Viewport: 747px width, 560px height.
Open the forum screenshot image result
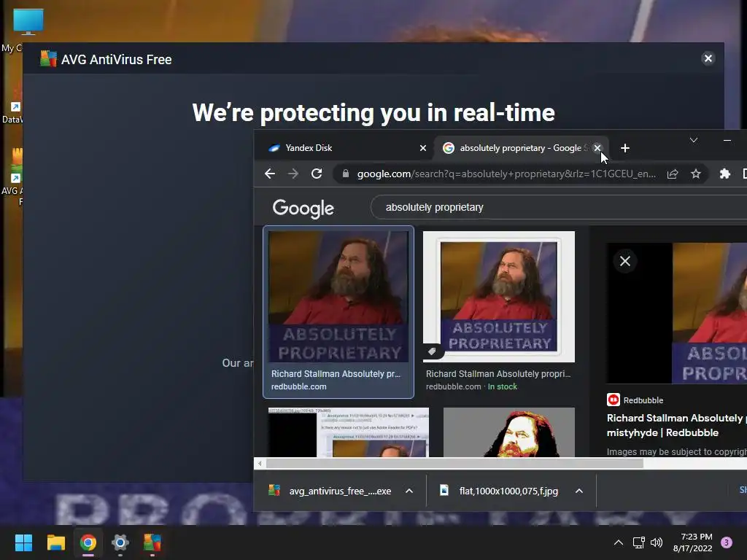pos(348,432)
